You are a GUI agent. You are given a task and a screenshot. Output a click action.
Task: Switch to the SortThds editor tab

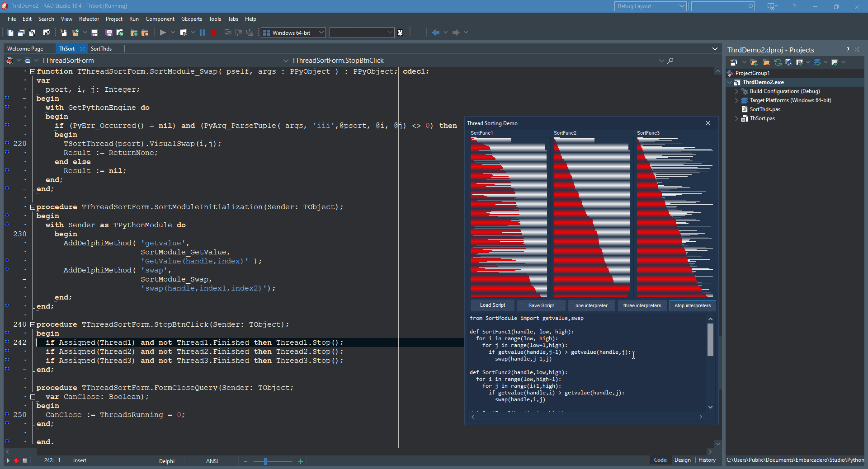tap(101, 49)
